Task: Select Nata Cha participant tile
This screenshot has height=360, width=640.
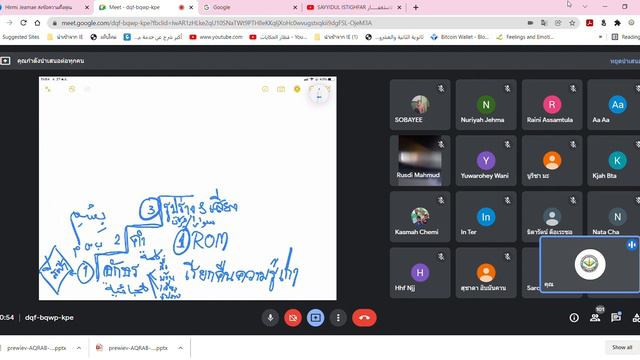Action: [613, 214]
